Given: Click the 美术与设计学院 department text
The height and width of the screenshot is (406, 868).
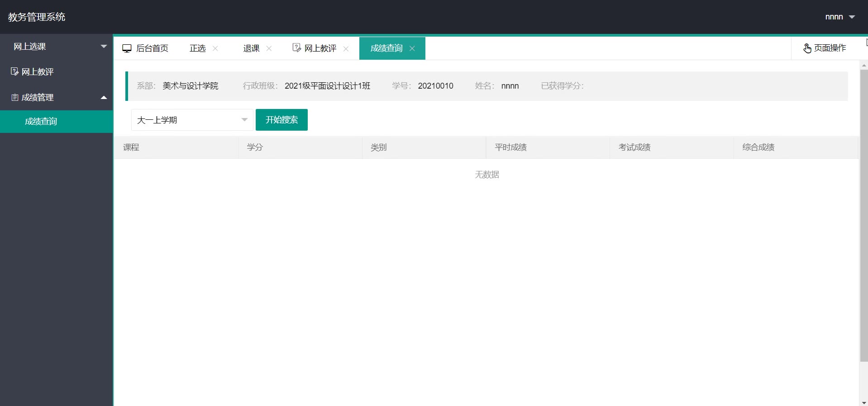Looking at the screenshot, I should pyautogui.click(x=191, y=86).
